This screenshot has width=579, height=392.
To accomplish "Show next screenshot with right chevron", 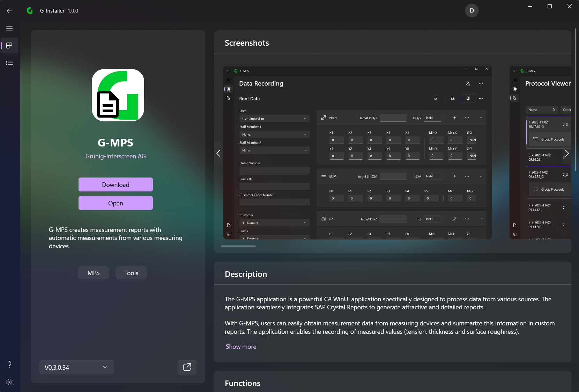I will (567, 153).
